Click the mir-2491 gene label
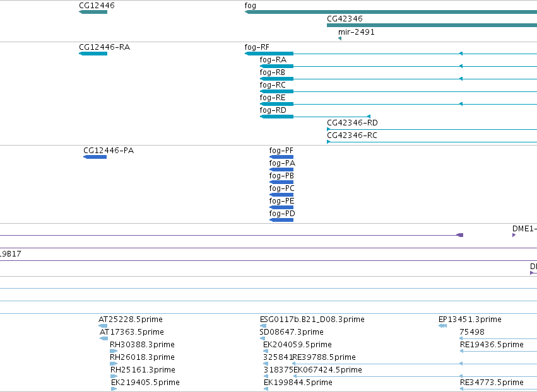The image size is (537, 392). pyautogui.click(x=356, y=32)
